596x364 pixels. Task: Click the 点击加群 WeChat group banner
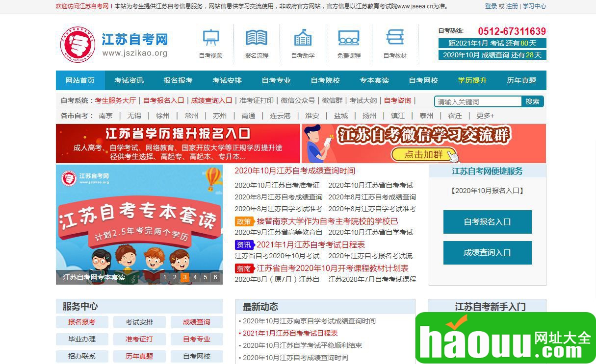pos(424,144)
